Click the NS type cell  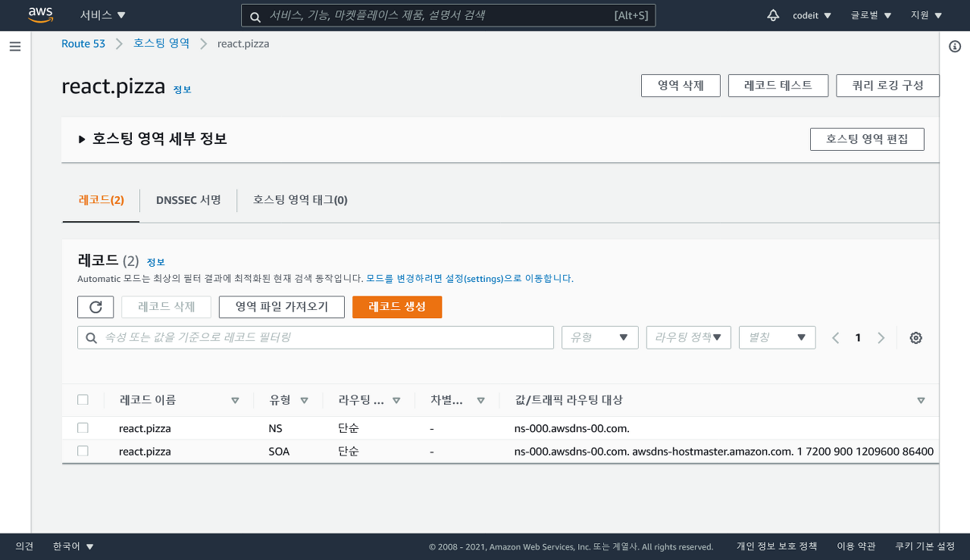coord(276,428)
